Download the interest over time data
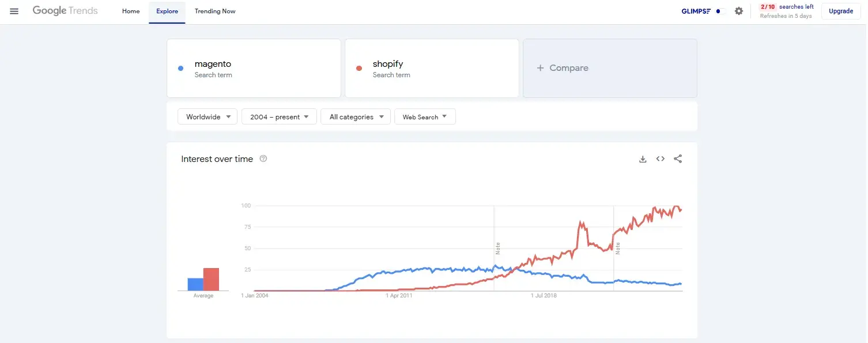Image resolution: width=868 pixels, height=343 pixels. click(643, 159)
